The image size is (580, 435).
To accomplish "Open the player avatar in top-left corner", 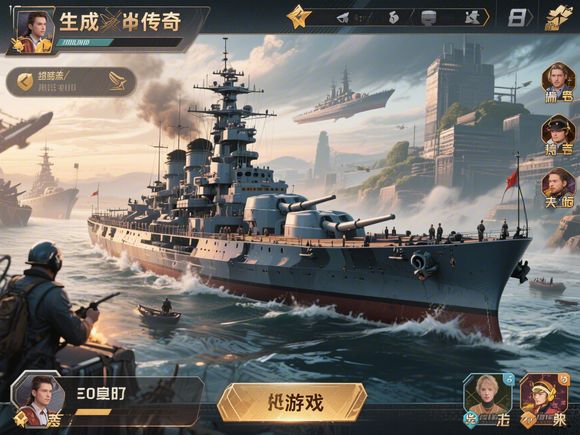I will [x=34, y=31].
